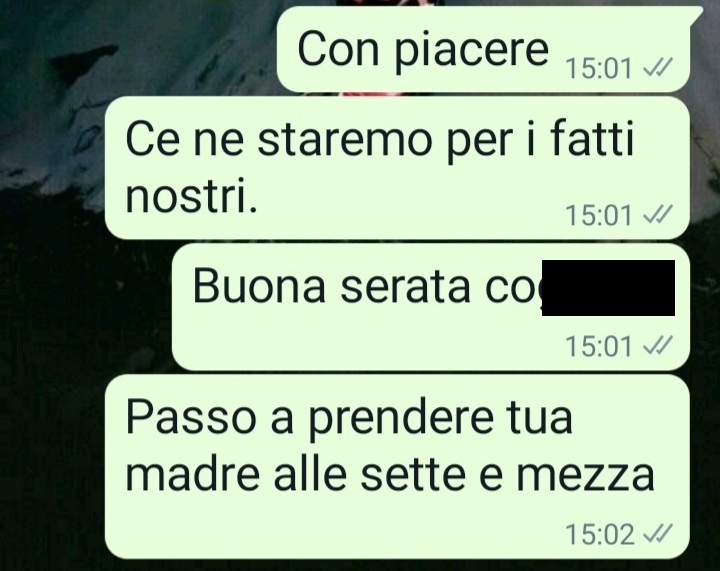Viewport: 720px width, 571px height.
Task: Click read-receipt checkmarks on 'Con piacere'
Action: click(658, 68)
